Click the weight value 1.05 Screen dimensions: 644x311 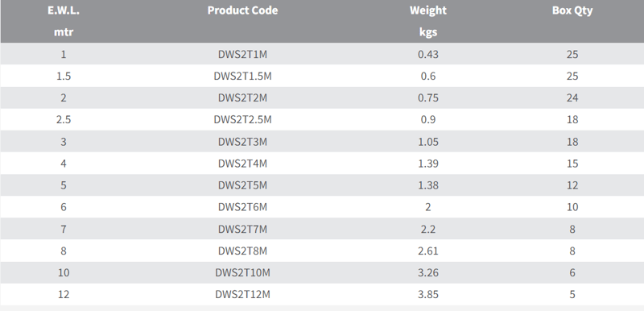(x=428, y=142)
